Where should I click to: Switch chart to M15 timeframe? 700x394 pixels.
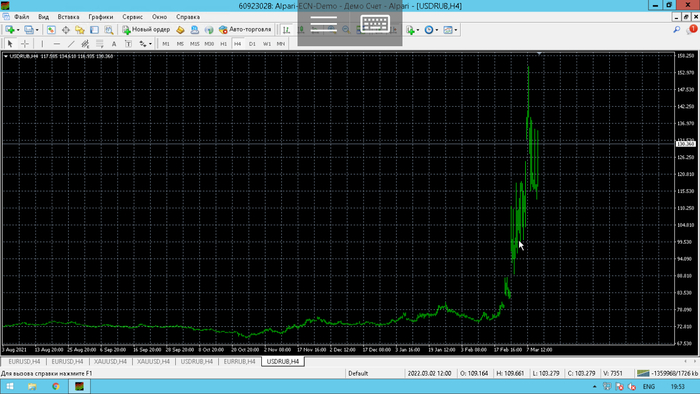click(195, 44)
